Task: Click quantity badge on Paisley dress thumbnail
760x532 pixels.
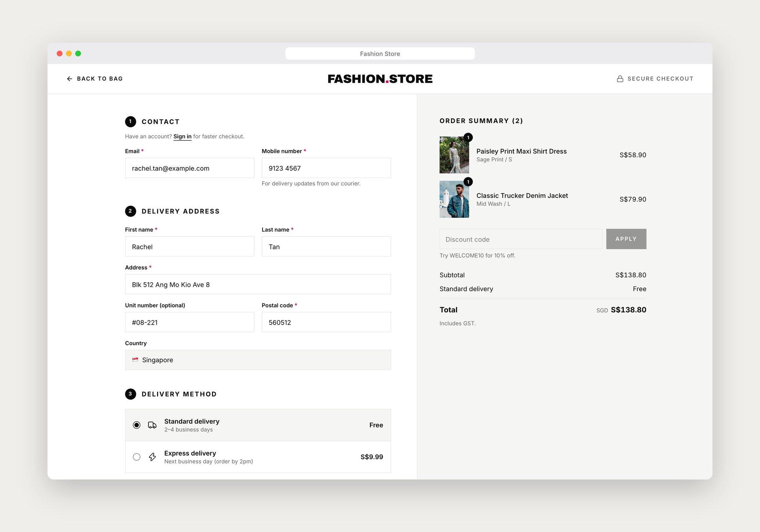Action: click(x=468, y=137)
